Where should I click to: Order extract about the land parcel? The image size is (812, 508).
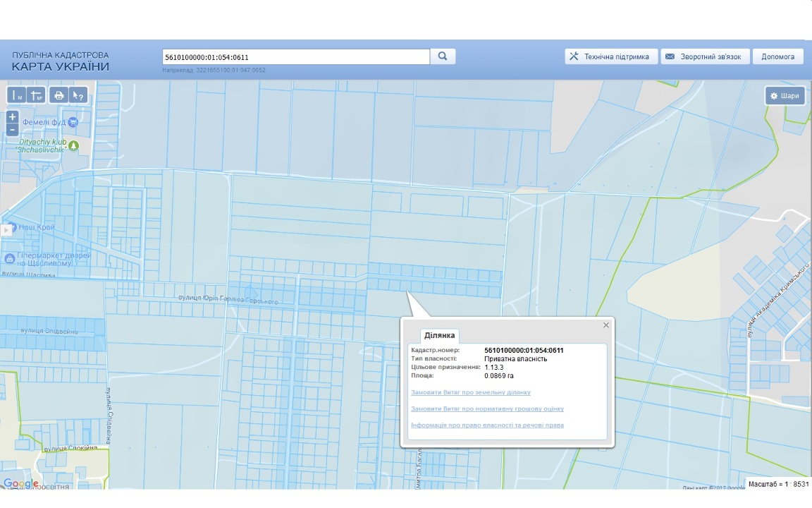[x=471, y=392]
